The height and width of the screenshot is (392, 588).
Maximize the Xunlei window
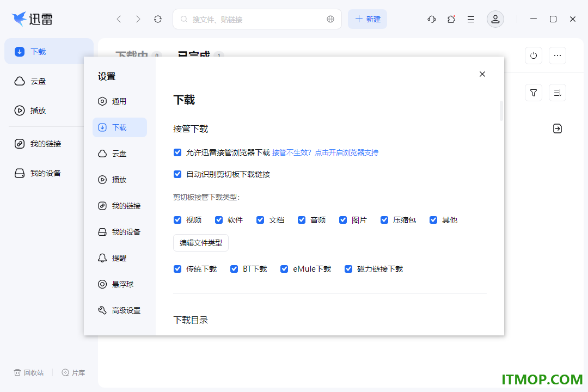point(553,19)
